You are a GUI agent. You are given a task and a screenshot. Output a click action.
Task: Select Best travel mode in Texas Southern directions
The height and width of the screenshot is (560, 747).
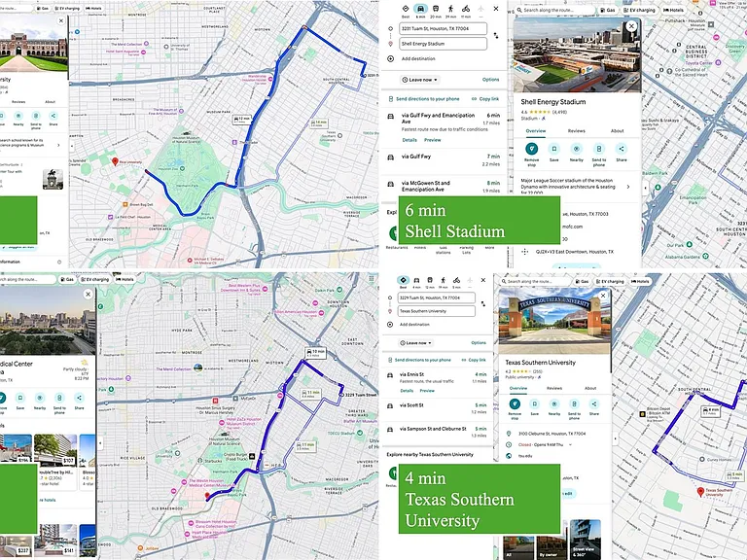(x=403, y=281)
